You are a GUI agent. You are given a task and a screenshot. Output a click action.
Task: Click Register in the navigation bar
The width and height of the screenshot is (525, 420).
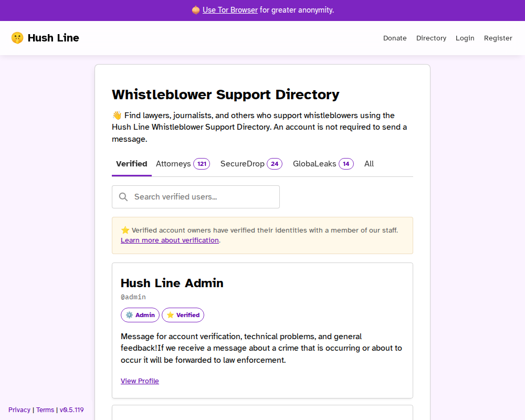pos(498,38)
